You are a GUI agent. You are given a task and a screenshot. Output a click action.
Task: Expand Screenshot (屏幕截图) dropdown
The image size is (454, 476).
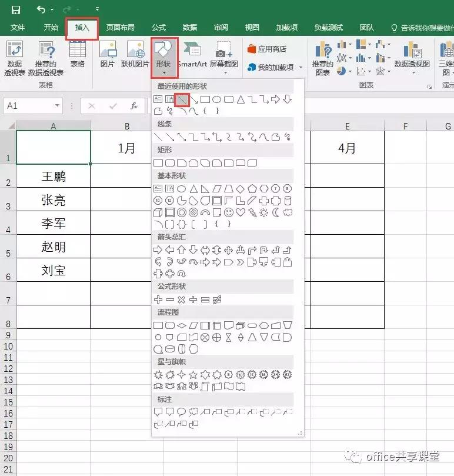click(x=225, y=73)
